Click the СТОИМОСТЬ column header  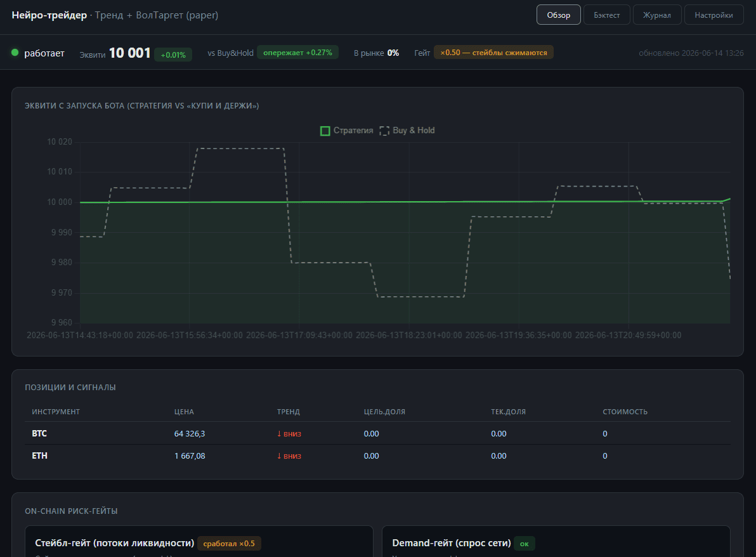(625, 412)
